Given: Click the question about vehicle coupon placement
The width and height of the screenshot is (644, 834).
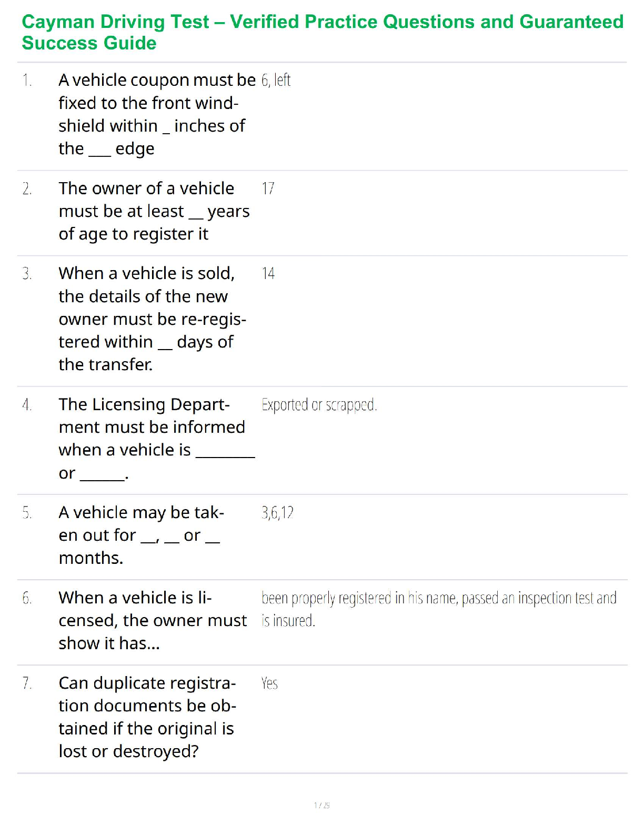Looking at the screenshot, I should click(x=157, y=114).
